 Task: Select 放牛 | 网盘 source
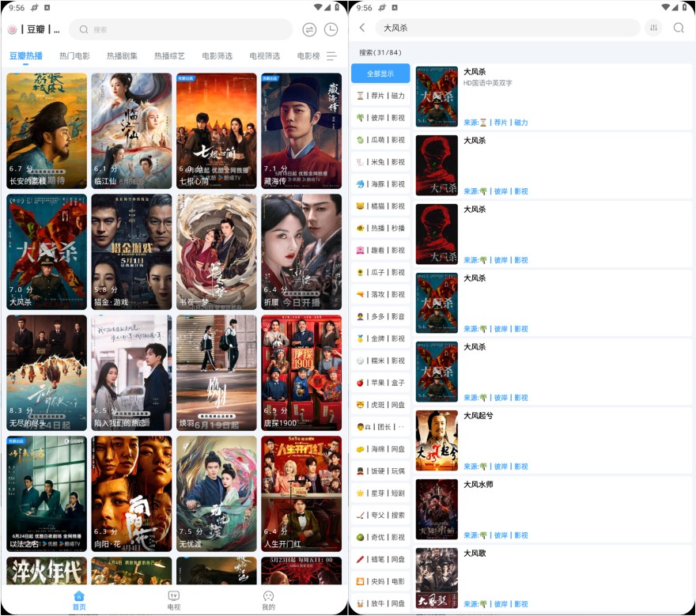[380, 603]
